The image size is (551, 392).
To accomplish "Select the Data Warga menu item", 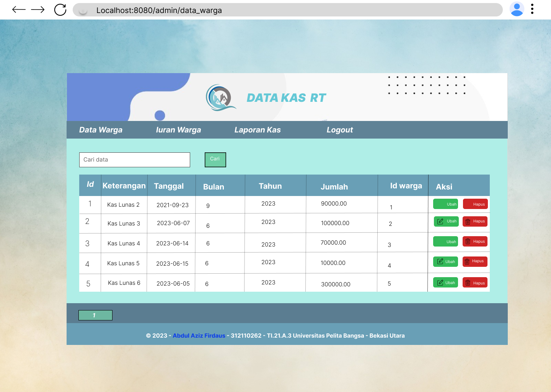I will click(101, 130).
